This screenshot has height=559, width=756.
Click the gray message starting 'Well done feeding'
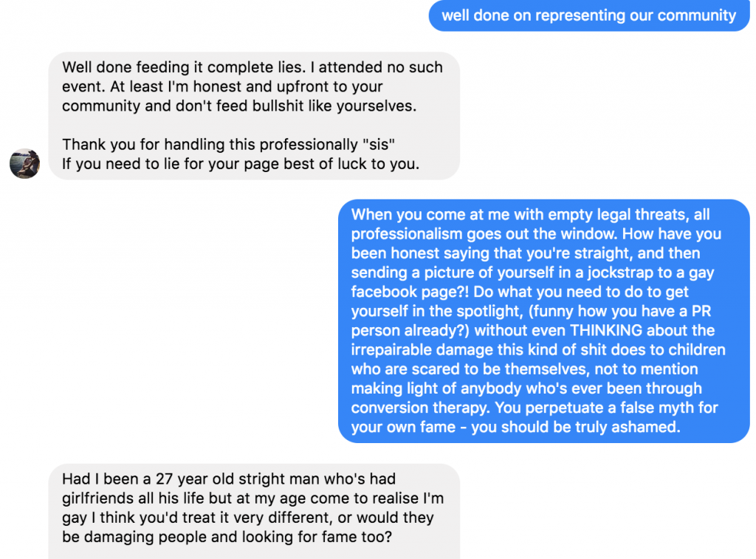pos(254,116)
